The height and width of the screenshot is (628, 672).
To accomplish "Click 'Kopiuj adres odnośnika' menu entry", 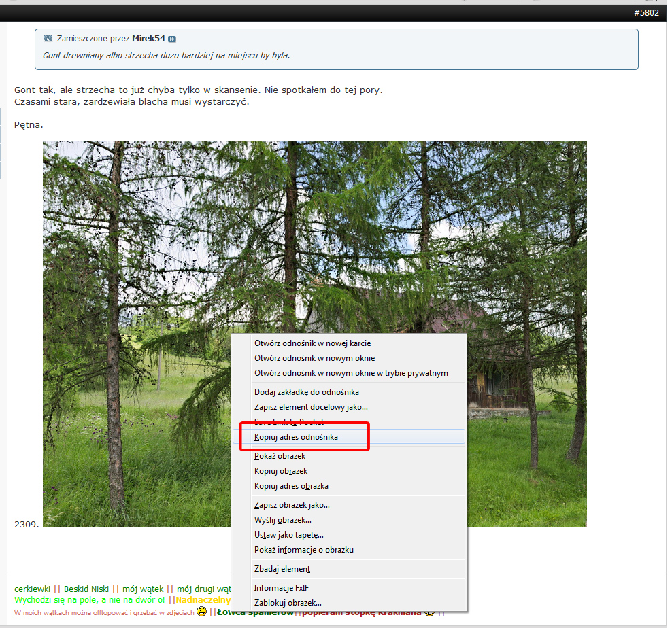I will click(296, 437).
